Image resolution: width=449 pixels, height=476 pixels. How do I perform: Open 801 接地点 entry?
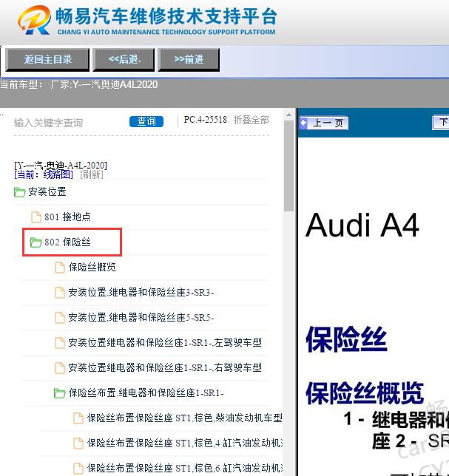pos(67,217)
